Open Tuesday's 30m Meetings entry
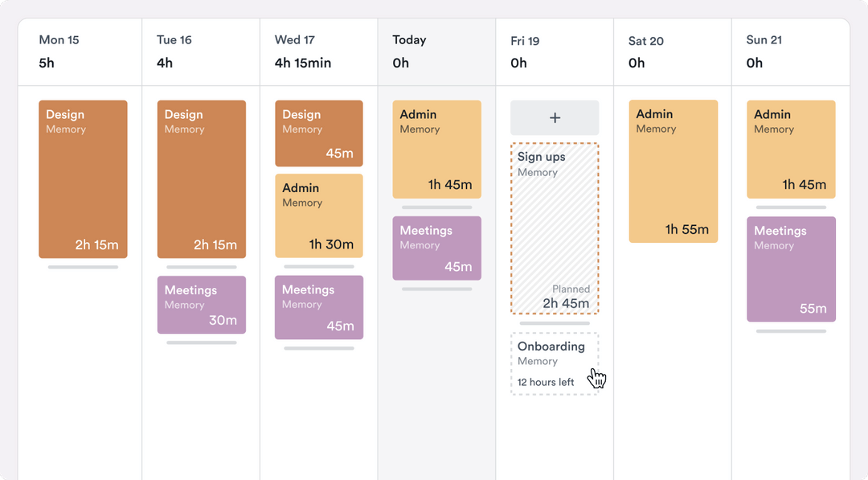Image resolution: width=868 pixels, height=480 pixels. 201,305
